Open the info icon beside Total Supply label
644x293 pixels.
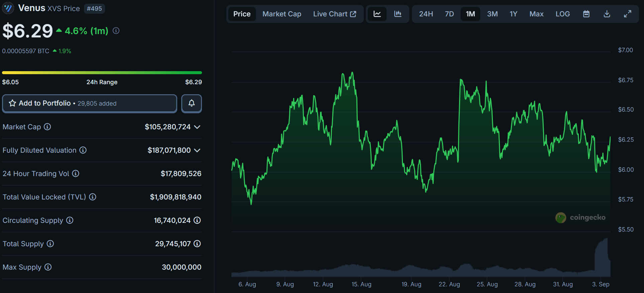coord(50,244)
